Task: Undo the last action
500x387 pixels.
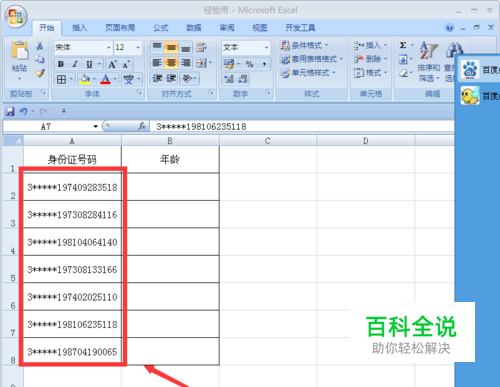Action: coord(23,111)
